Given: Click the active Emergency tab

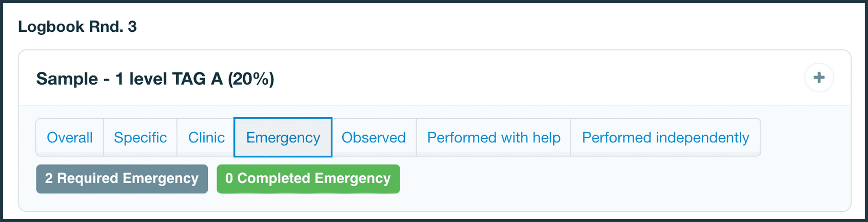Looking at the screenshot, I should coord(283,138).
